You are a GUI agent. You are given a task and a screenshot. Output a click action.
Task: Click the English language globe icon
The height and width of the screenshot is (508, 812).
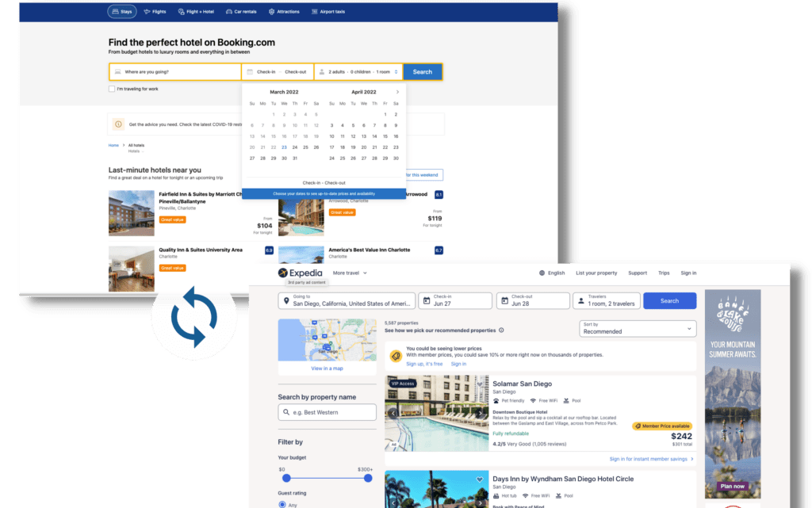point(542,273)
